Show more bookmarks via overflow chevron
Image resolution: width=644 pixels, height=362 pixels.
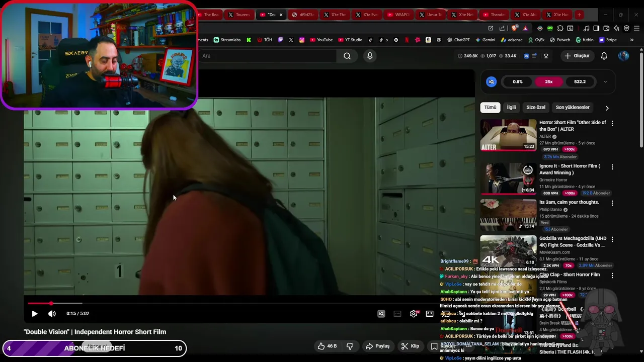[631, 40]
